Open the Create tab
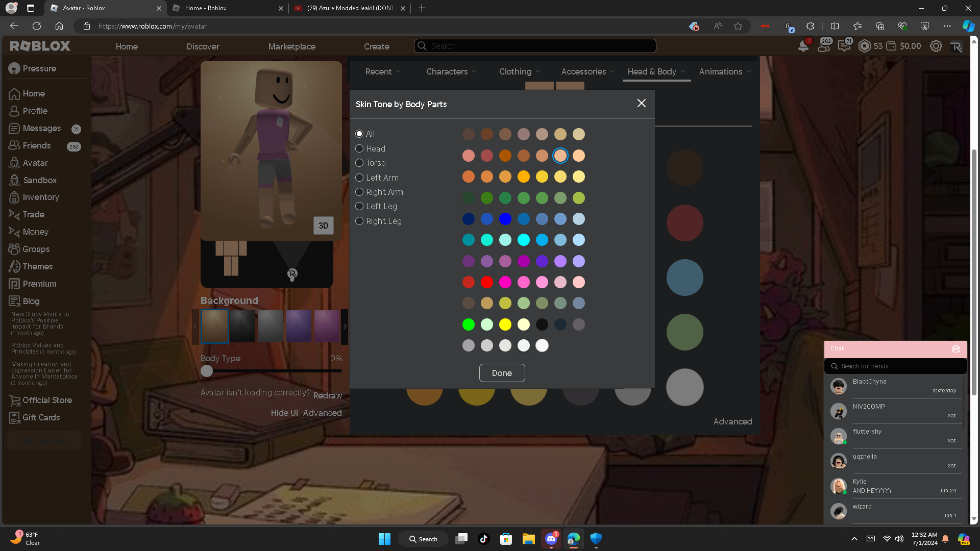The height and width of the screenshot is (551, 980). click(377, 46)
